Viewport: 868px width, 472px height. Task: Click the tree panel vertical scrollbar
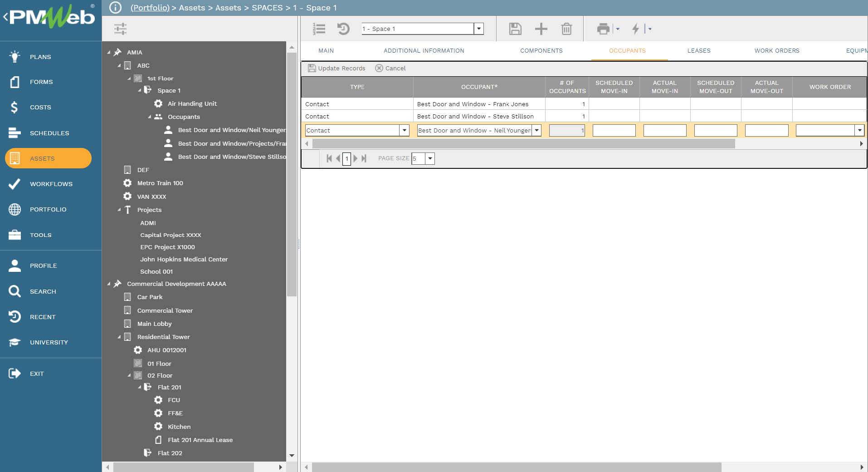coord(292,175)
